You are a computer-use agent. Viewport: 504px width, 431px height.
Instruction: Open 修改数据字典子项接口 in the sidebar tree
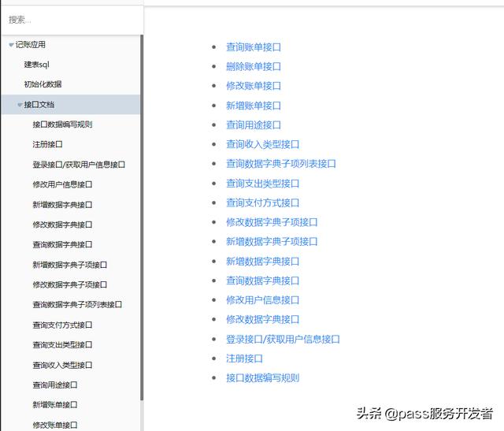(x=70, y=285)
